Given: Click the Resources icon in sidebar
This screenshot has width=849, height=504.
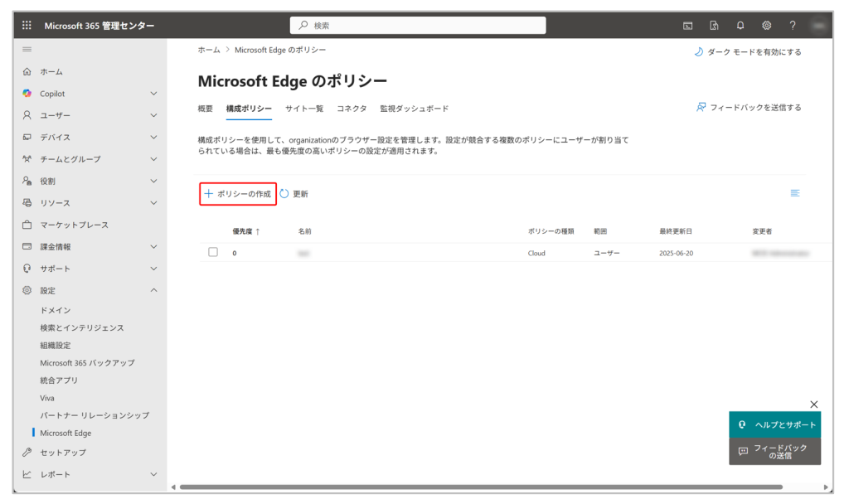Looking at the screenshot, I should pyautogui.click(x=27, y=202).
